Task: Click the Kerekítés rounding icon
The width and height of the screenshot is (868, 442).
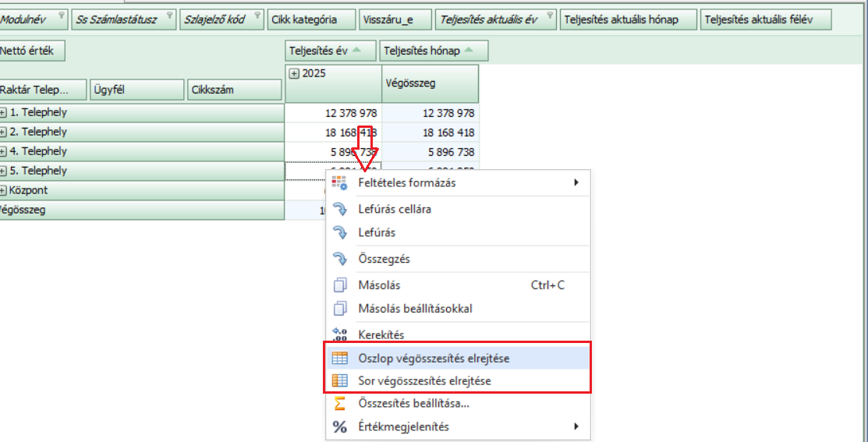Action: pyautogui.click(x=339, y=335)
